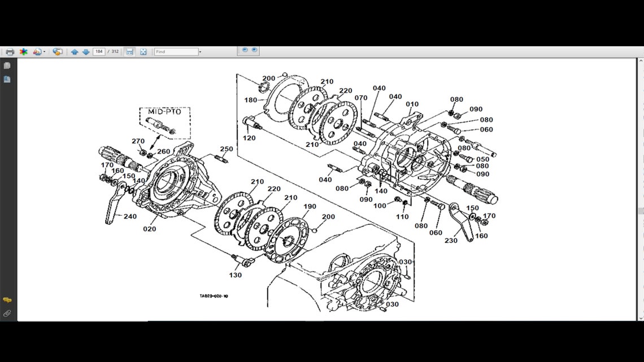The width and height of the screenshot is (644, 362).
Task: Open the Page Thumbnails sidebar panel
Action: tap(7, 65)
